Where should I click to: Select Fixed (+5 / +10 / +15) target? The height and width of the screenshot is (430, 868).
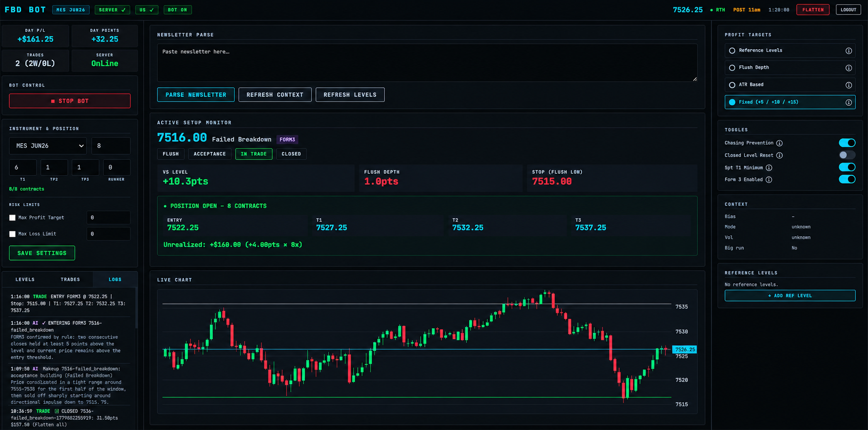click(x=790, y=102)
